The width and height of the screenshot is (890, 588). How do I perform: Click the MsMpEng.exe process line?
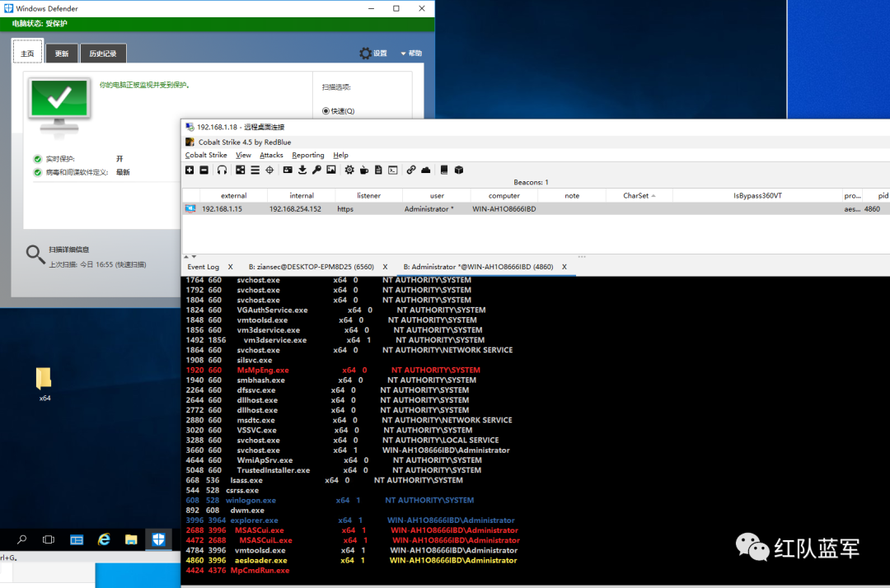pyautogui.click(x=333, y=371)
